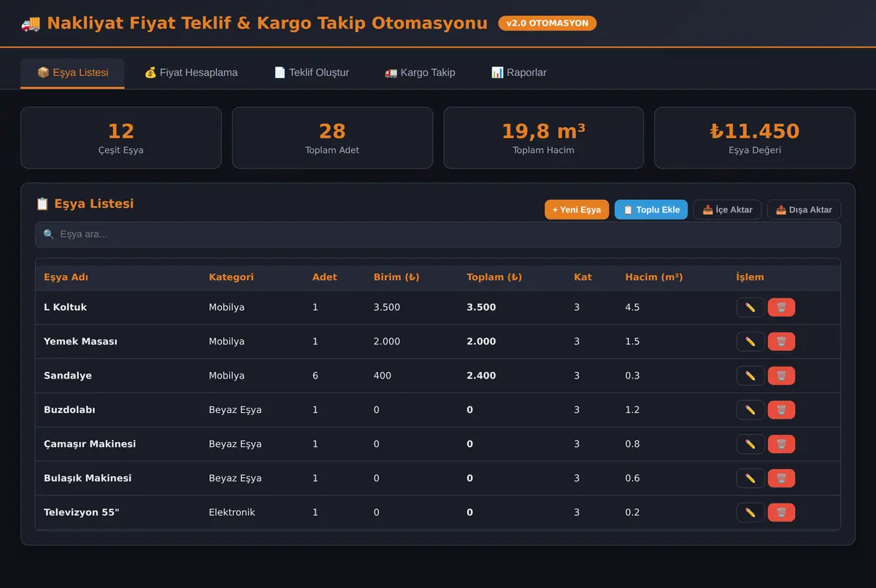Image resolution: width=876 pixels, height=588 pixels.
Task: Click the Adet column header
Action: 325,277
